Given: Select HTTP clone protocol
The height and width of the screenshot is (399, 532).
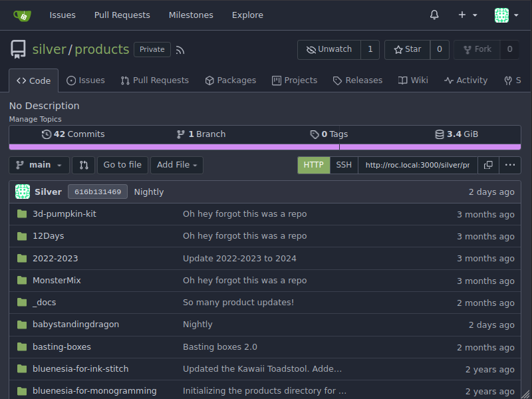Looking at the screenshot, I should pyautogui.click(x=313, y=165).
